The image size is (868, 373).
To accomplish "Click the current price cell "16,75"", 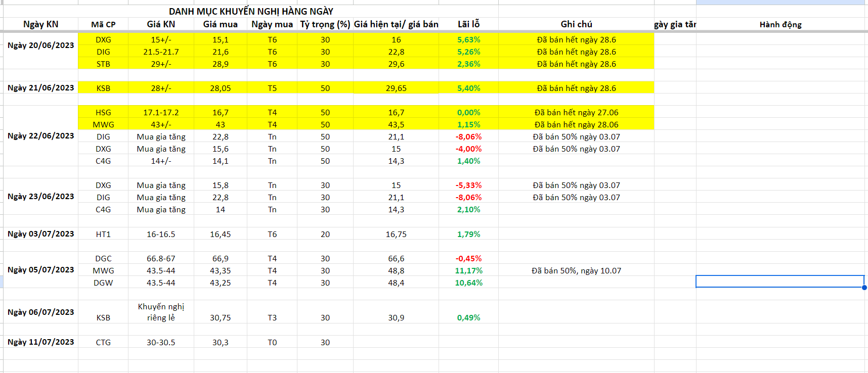I will pos(396,234).
